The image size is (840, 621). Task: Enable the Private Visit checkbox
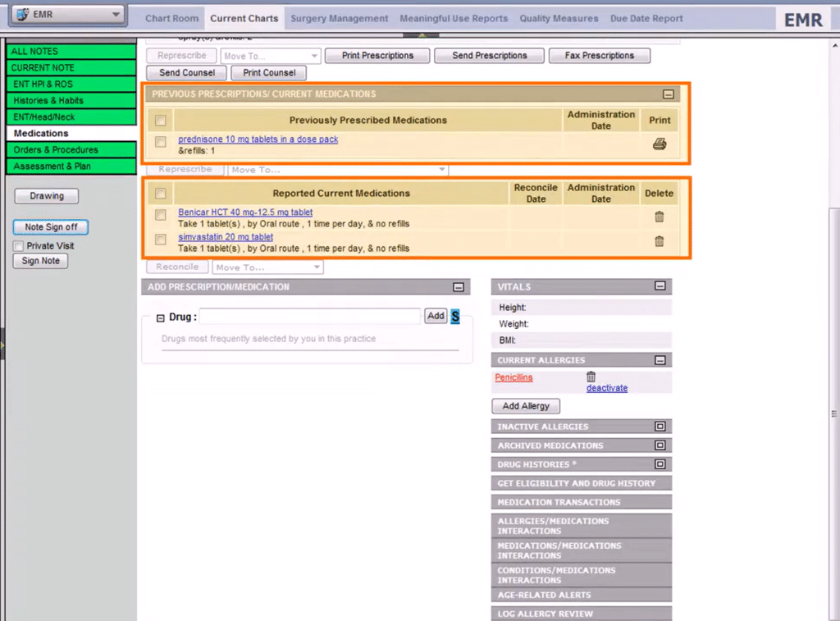[19, 246]
